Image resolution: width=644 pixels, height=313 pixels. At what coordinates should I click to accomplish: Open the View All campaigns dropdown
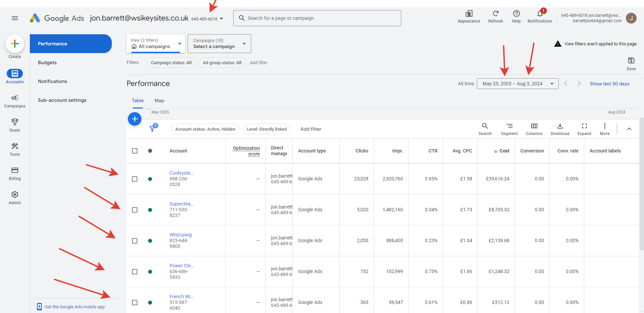tap(156, 44)
